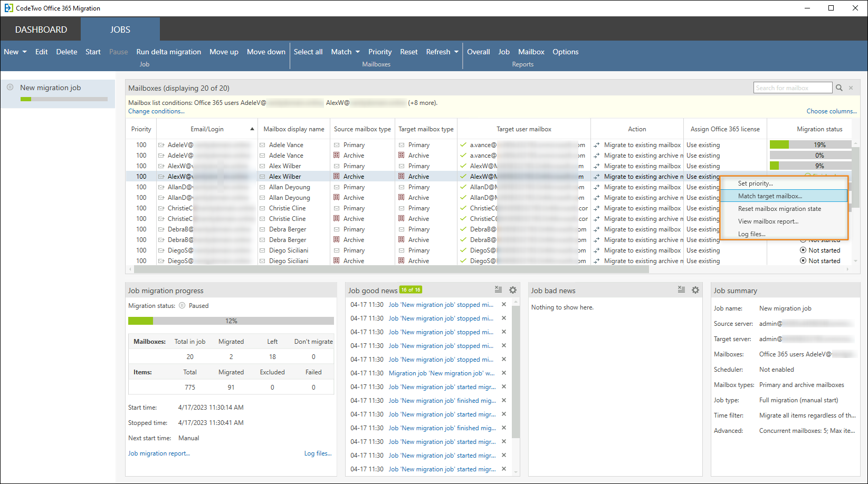
Task: Select the Not started radio for Diego Siciliani Primary
Action: [x=803, y=250]
